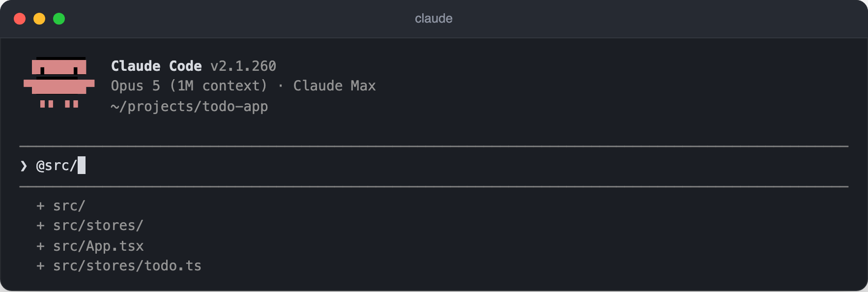
Task: Click the plus icon beside src/
Action: click(40, 206)
